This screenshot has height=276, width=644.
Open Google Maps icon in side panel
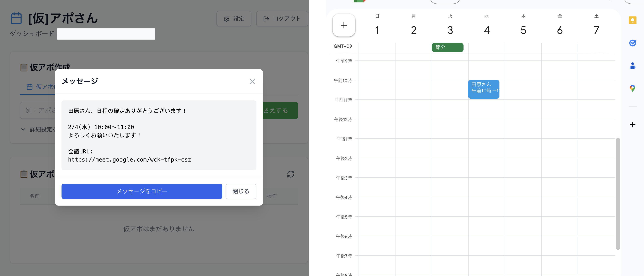point(632,88)
